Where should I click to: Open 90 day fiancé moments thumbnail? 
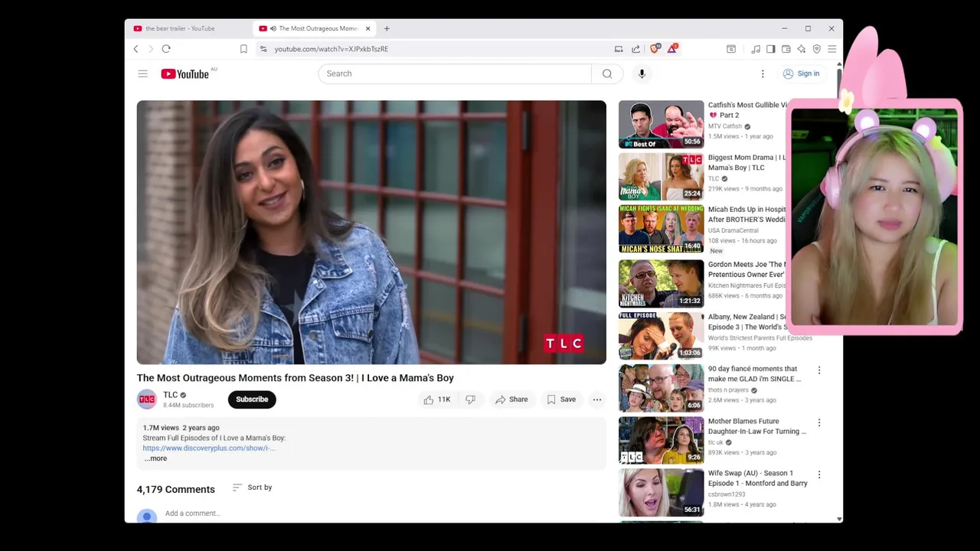coord(661,388)
